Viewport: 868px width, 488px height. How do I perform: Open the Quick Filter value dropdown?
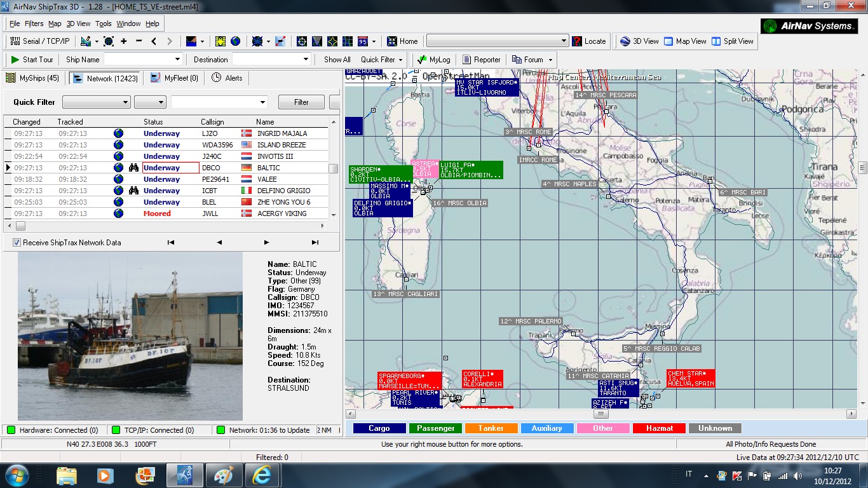(263, 102)
